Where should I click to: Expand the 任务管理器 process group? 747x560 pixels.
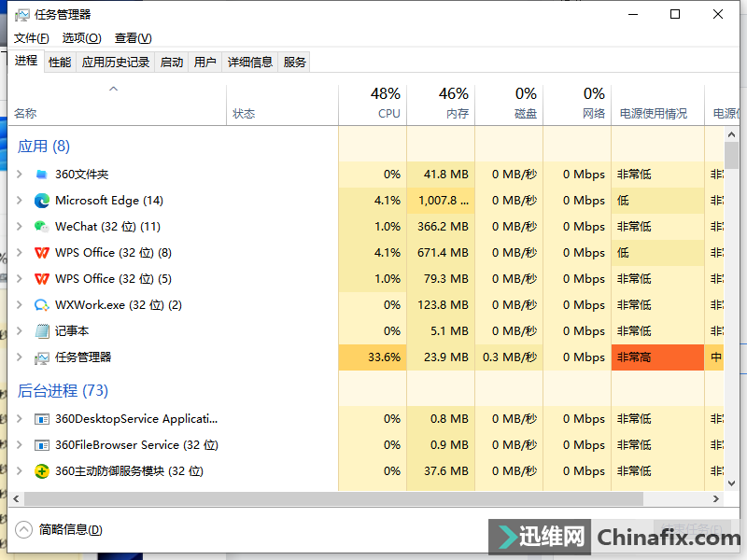(x=20, y=357)
